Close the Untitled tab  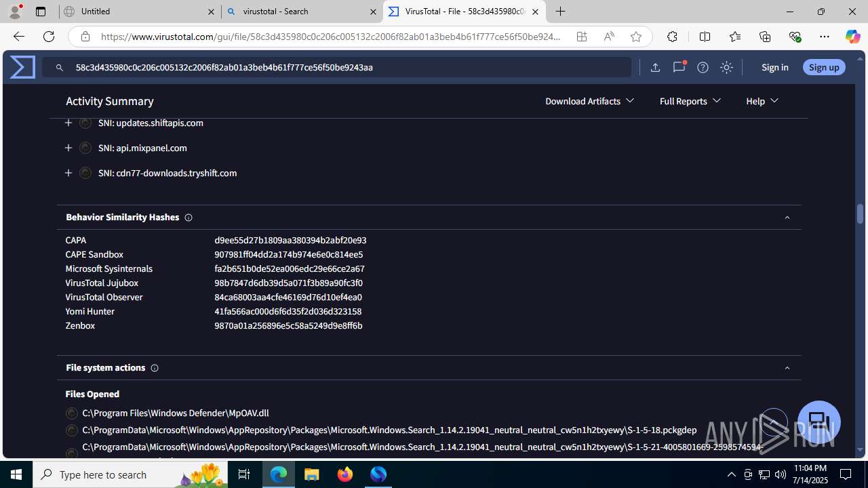point(211,12)
